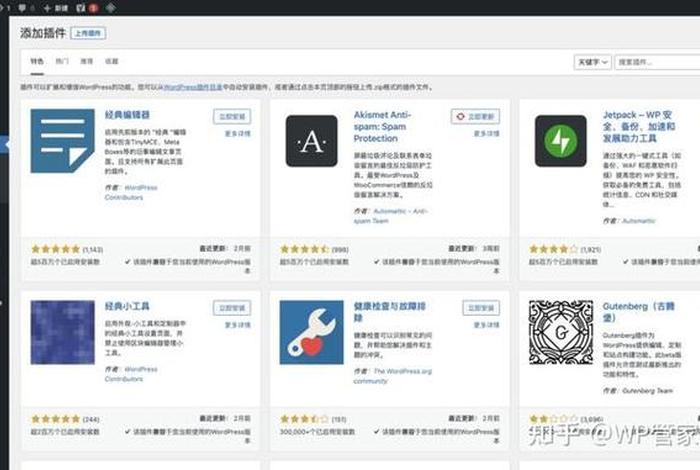This screenshot has height=470, width=700.
Task: Click the star rating of Akismet
Action: pos(305,249)
